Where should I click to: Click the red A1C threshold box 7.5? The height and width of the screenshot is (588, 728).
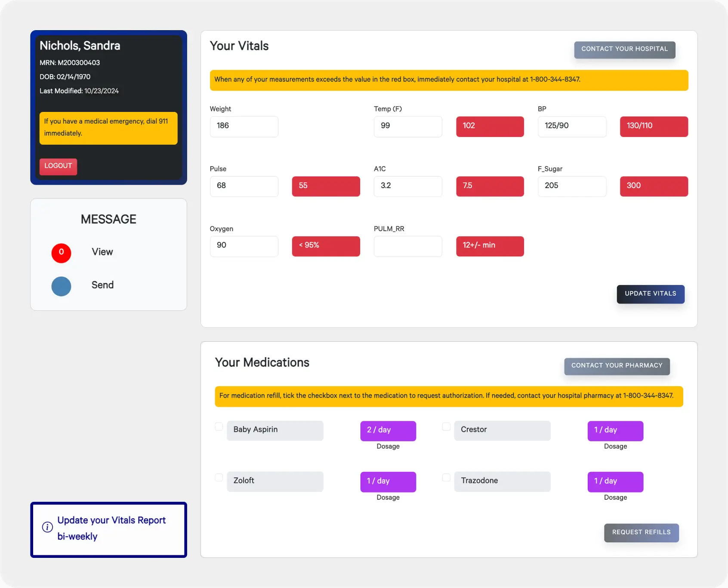[x=490, y=186]
